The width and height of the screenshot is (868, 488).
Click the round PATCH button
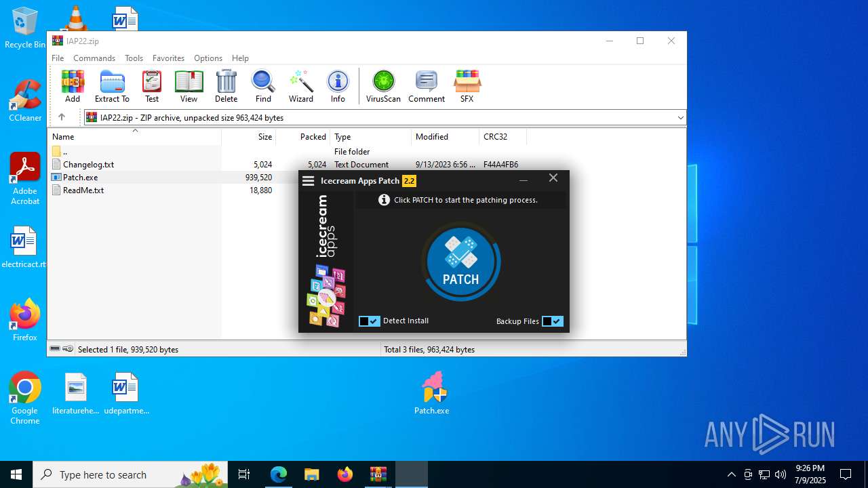point(461,262)
